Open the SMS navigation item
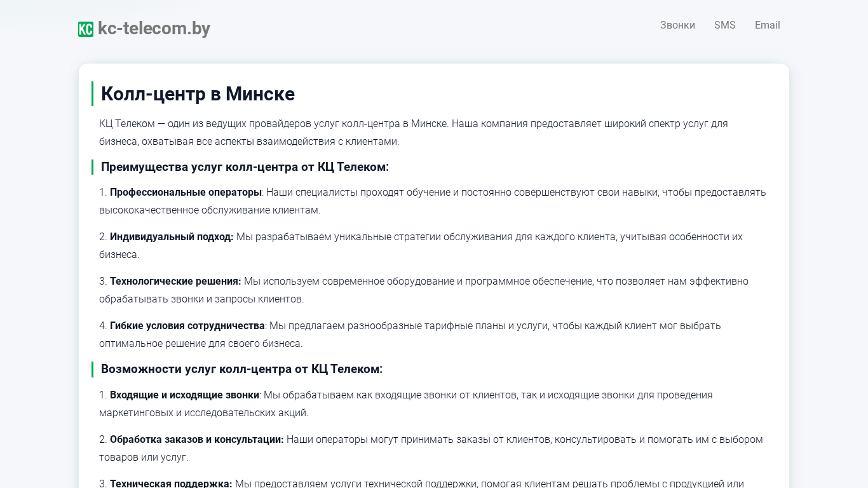868x488 pixels. (724, 25)
